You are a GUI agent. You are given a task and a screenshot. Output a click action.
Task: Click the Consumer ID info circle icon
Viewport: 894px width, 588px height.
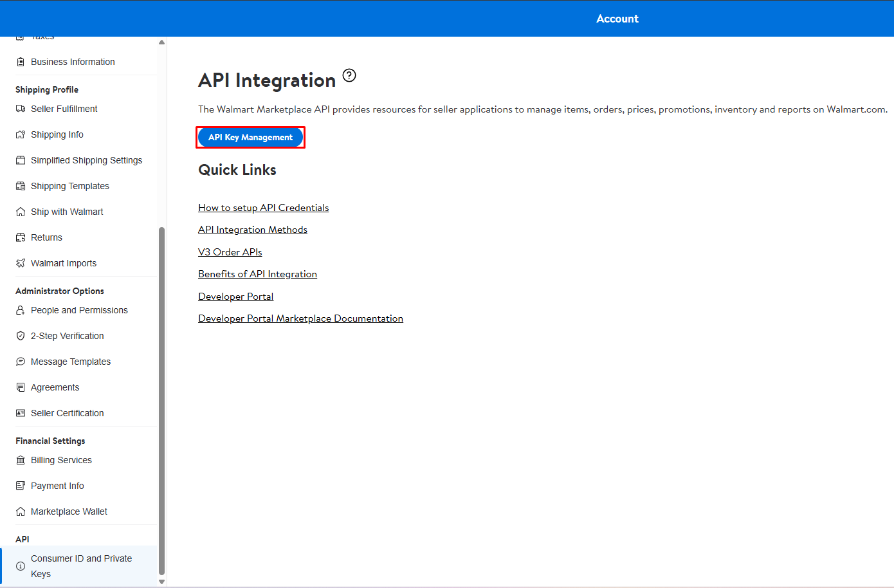click(21, 566)
